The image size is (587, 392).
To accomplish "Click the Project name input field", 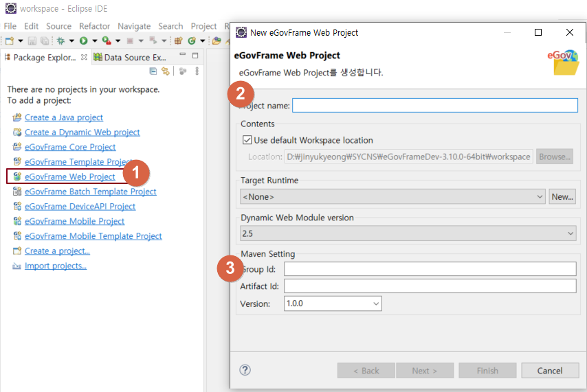I will click(435, 106).
